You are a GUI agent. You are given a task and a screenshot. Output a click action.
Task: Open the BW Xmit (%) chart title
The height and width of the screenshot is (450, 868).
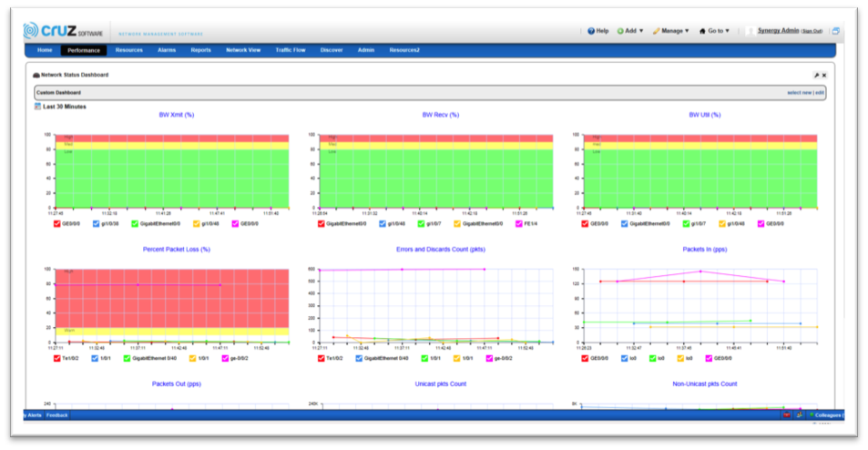click(177, 115)
